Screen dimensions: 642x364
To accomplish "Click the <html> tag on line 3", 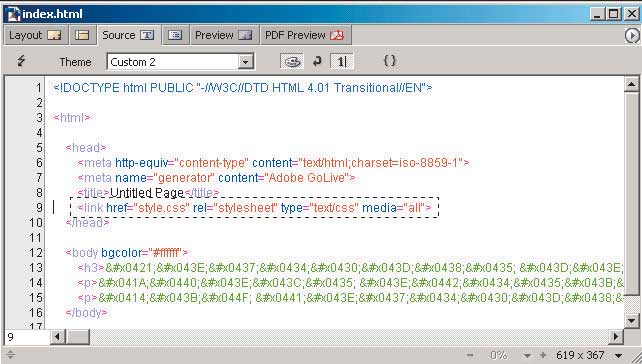I will click(x=72, y=118).
